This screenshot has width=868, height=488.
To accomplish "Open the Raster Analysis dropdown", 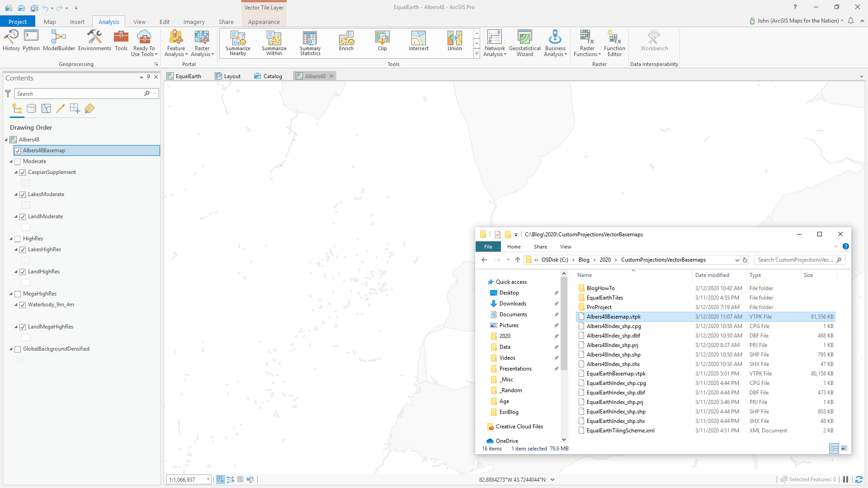I will pyautogui.click(x=202, y=43).
